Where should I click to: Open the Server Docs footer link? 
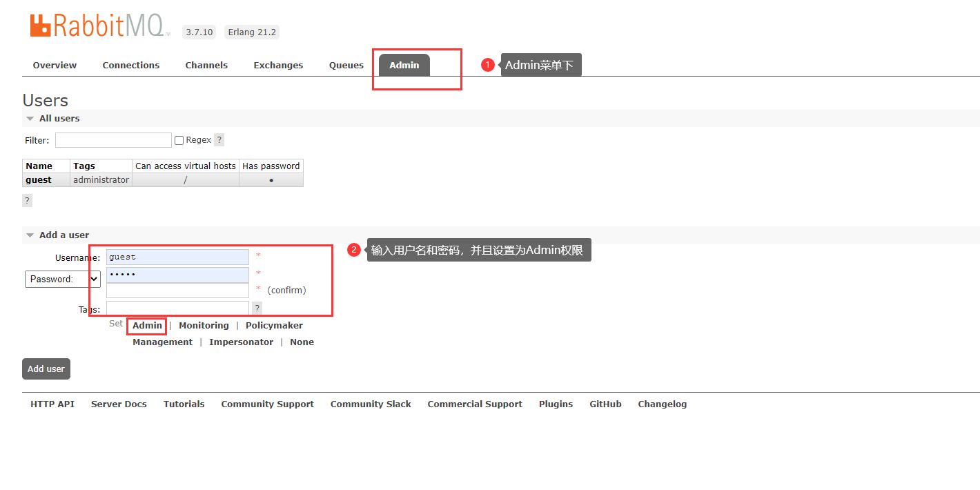pos(119,404)
